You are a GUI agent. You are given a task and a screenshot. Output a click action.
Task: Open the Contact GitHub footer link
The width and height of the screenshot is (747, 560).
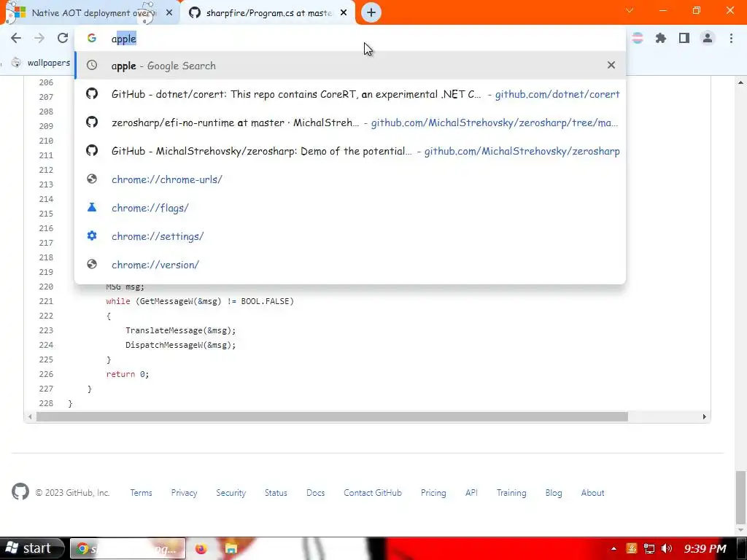tap(373, 493)
